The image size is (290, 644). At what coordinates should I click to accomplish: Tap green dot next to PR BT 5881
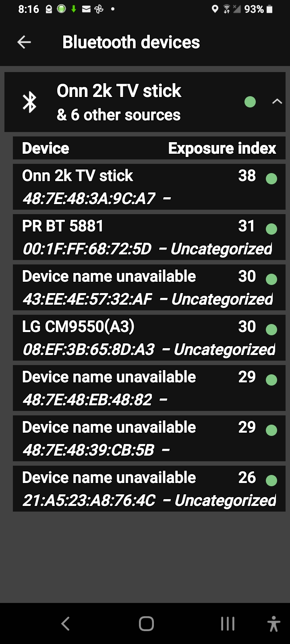[271, 229]
